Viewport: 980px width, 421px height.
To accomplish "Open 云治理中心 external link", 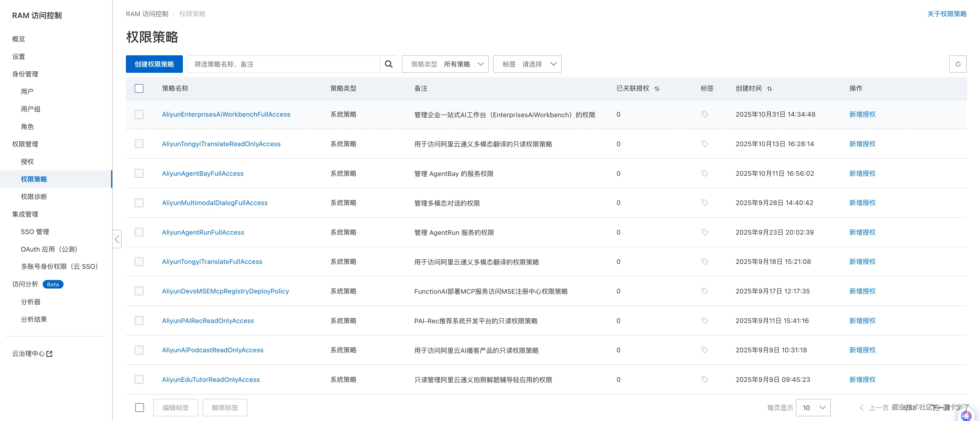I will (x=32, y=354).
